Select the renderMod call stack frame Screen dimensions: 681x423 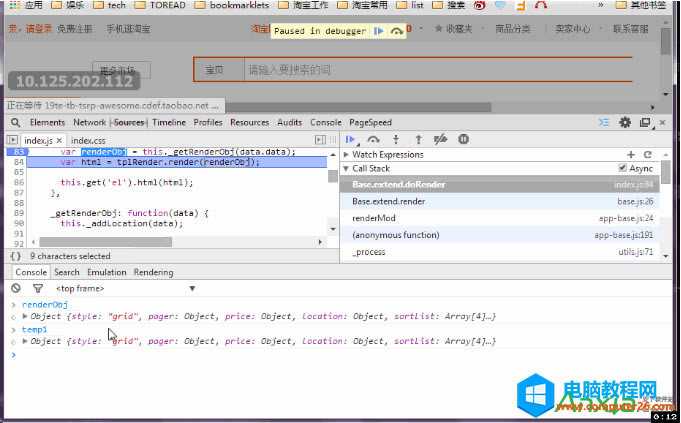[x=373, y=218]
